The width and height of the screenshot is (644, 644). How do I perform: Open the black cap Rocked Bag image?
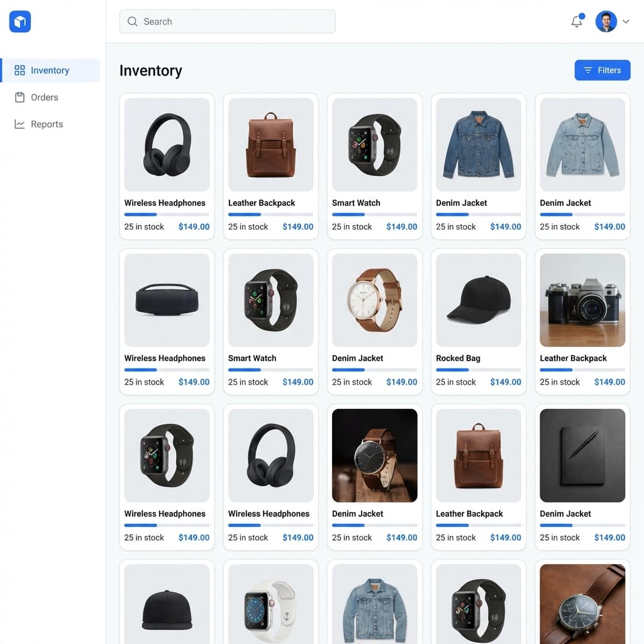pos(479,300)
